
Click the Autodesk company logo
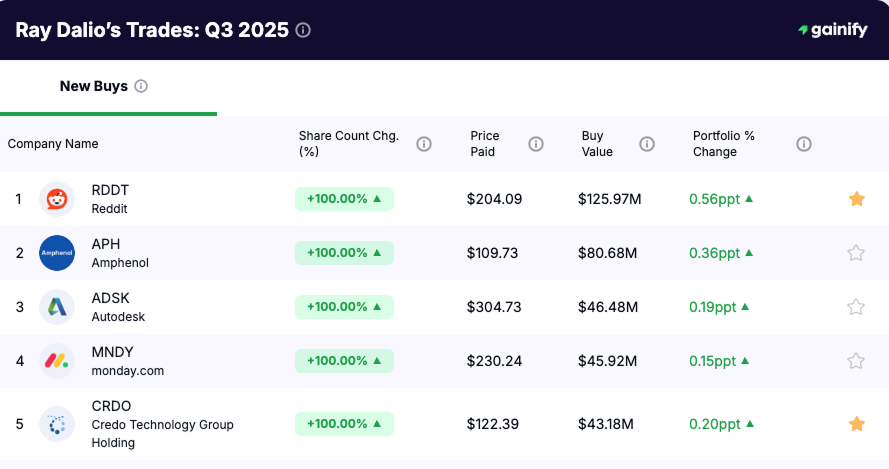(x=57, y=307)
